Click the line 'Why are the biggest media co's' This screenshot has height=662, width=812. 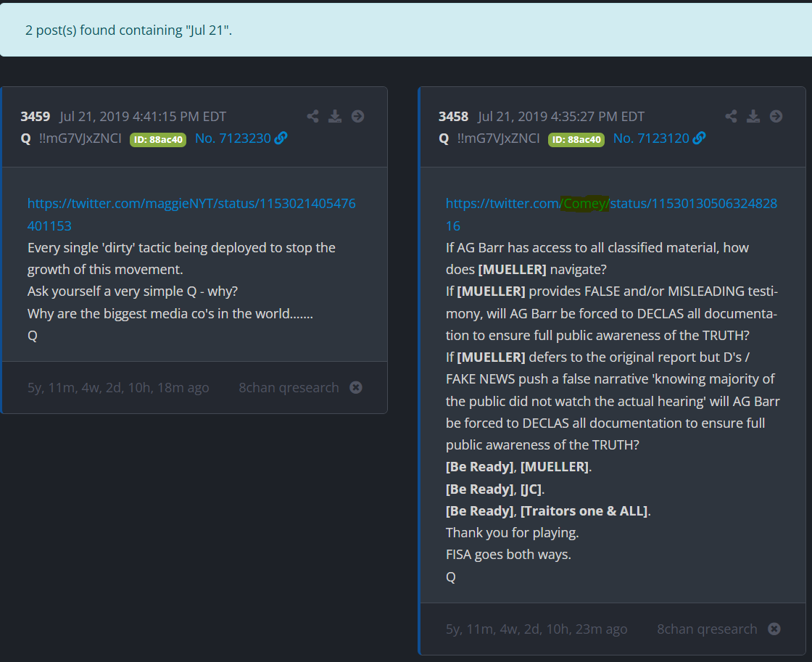170,313
